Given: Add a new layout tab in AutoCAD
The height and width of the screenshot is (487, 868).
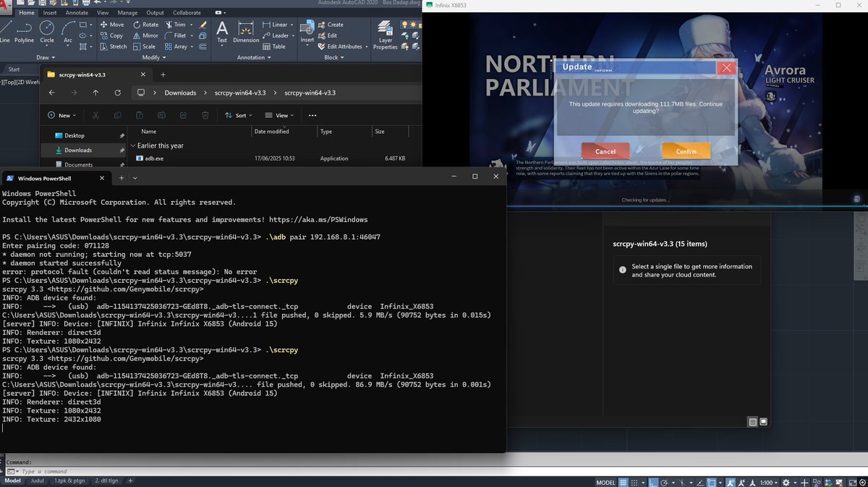Looking at the screenshot, I should pos(130,480).
